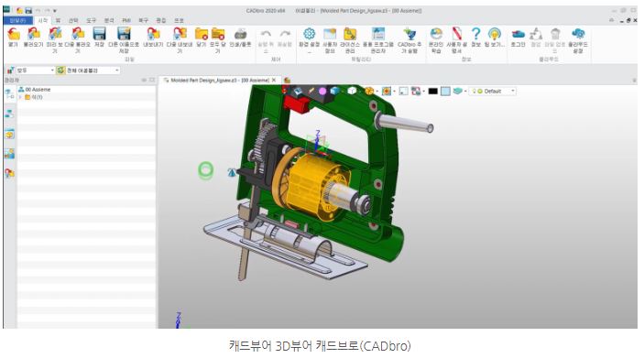Select the yellow box icon in the manager side strip
The image size is (644, 358).
(x=9, y=134)
